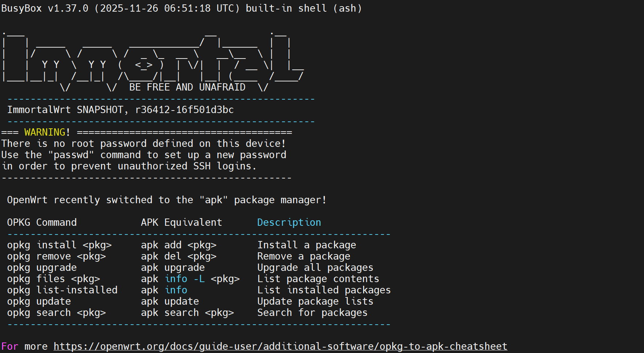The height and width of the screenshot is (353, 644).
Task: Click the "BE FREE AND UNAFRAID" slogan
Action: point(187,87)
